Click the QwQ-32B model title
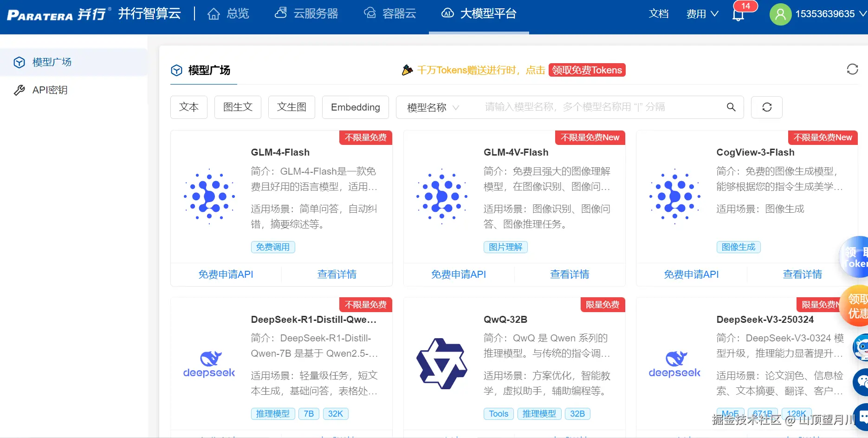Viewport: 868px width, 438px height. point(505,320)
